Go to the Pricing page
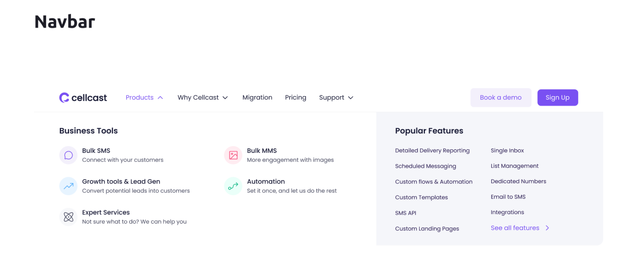This screenshot has height=275, width=644. click(295, 98)
